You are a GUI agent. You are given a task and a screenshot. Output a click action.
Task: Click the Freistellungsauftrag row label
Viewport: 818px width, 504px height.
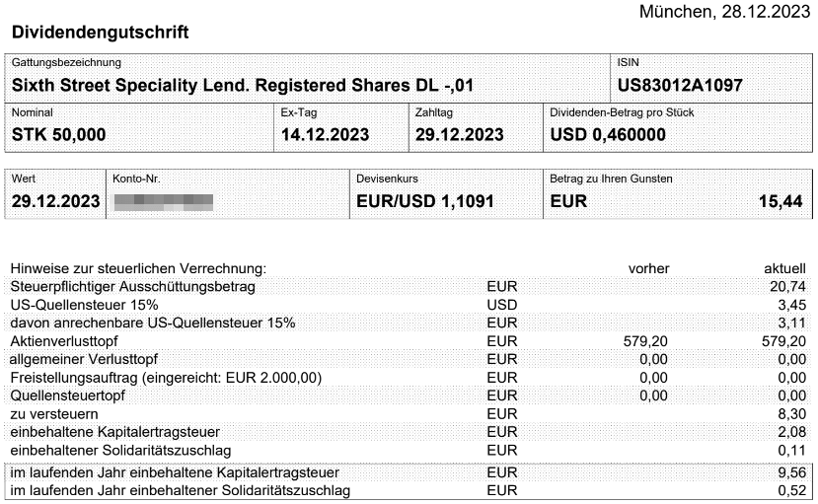tap(166, 378)
